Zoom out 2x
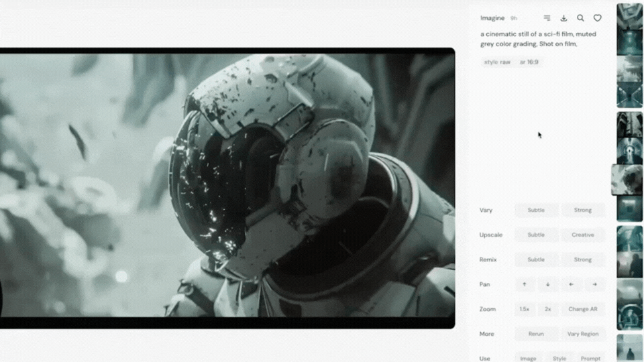This screenshot has width=644, height=362. [x=548, y=309]
